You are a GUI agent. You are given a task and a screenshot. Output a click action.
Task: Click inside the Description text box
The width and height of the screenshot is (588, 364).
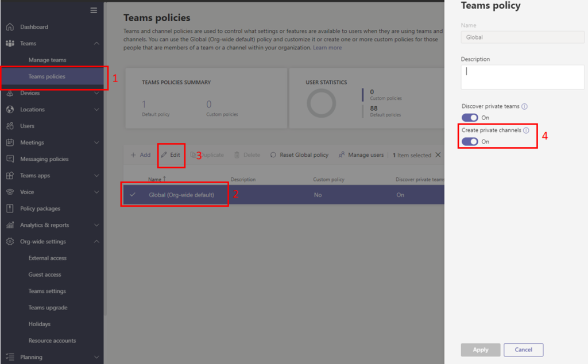coord(523,77)
